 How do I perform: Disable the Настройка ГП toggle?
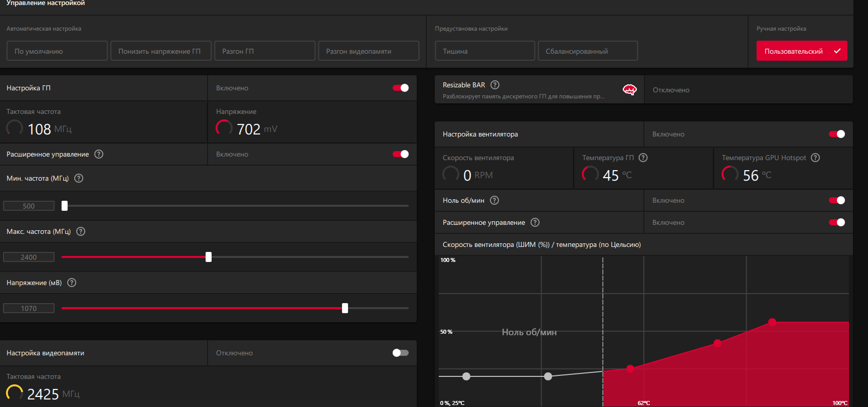[401, 88]
